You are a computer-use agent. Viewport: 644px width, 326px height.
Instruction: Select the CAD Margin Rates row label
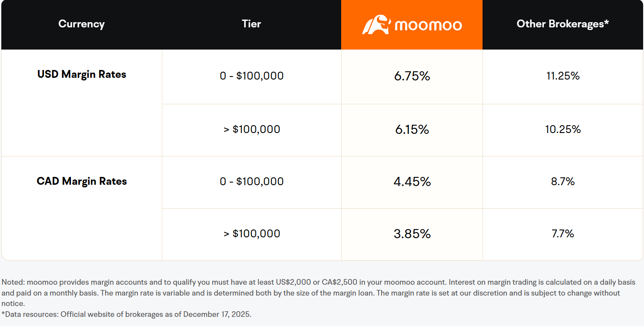click(x=82, y=181)
